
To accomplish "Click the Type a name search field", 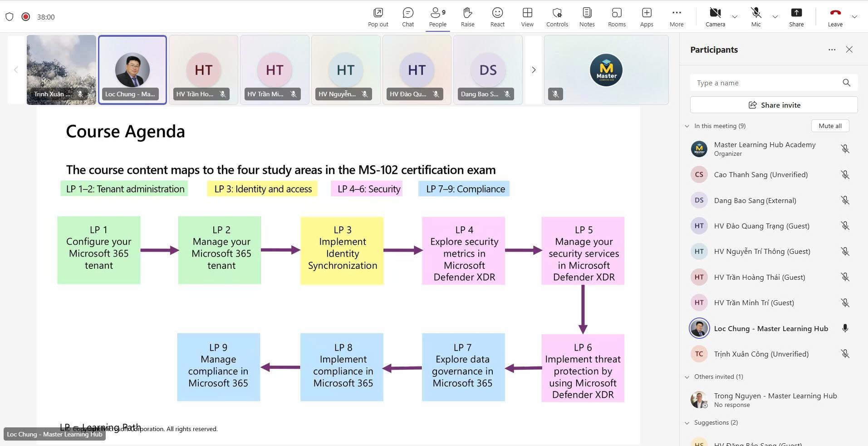I will [x=767, y=83].
